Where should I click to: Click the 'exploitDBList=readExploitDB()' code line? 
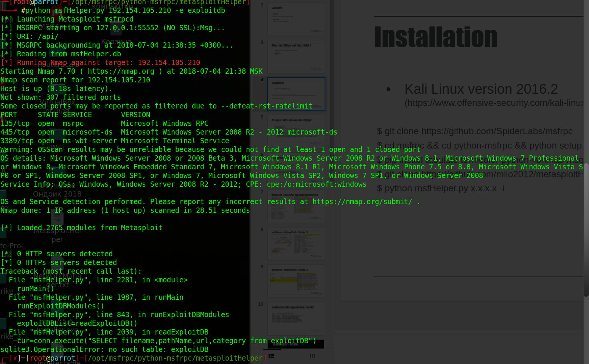(77, 324)
